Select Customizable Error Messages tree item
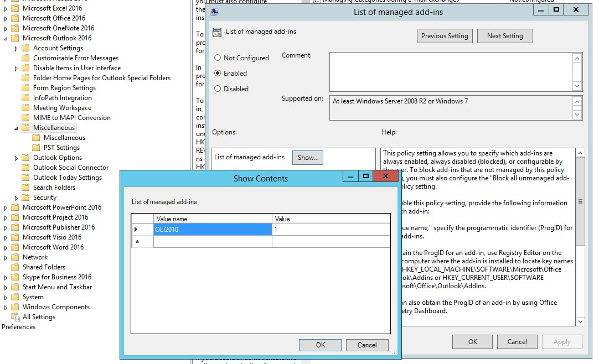599x364 pixels. point(76,58)
